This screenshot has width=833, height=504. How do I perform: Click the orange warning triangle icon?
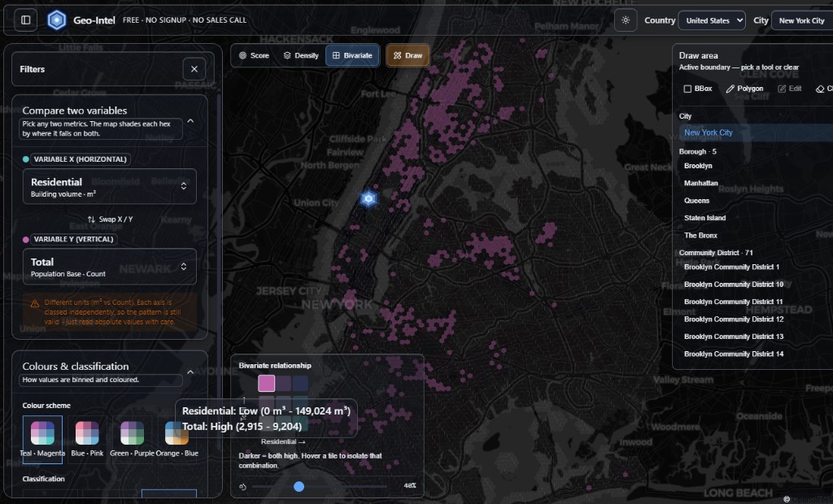click(x=35, y=303)
